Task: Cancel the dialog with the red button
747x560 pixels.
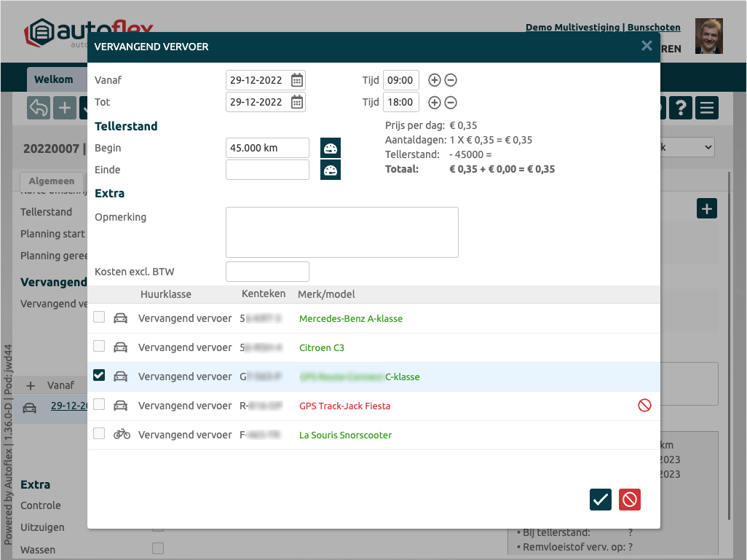Action: pos(630,500)
